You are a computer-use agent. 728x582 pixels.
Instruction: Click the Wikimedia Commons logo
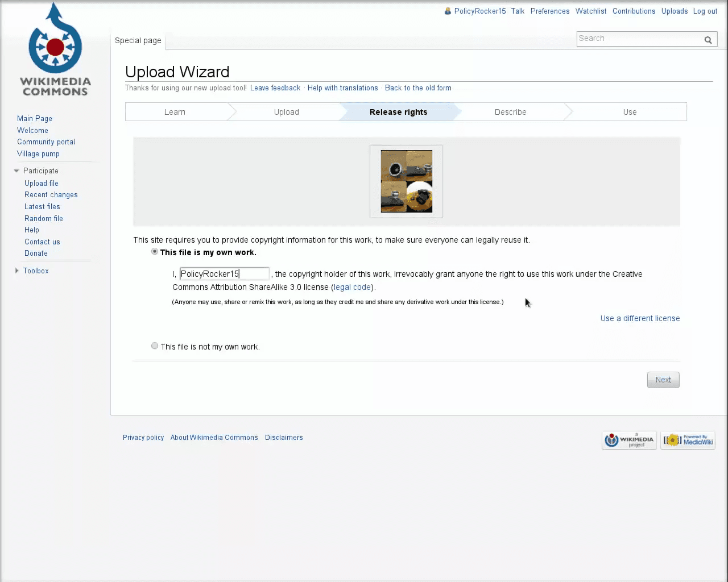point(55,49)
